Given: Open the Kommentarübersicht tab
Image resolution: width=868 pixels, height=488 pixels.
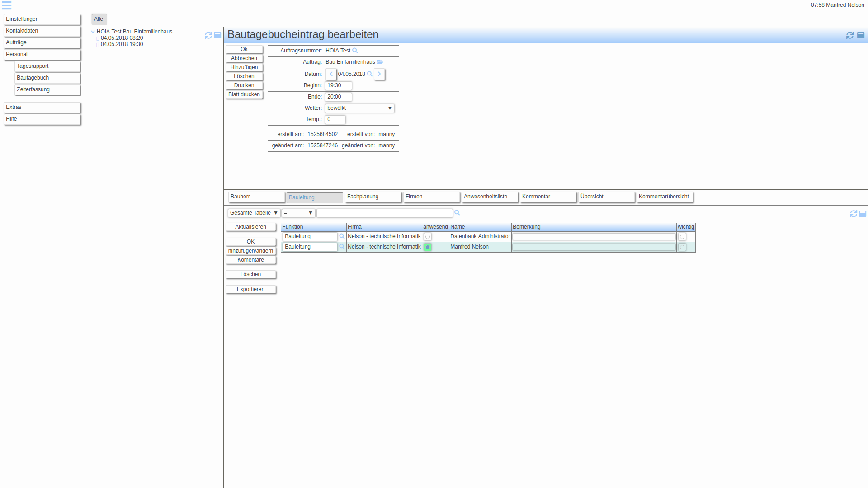Looking at the screenshot, I should click(664, 197).
